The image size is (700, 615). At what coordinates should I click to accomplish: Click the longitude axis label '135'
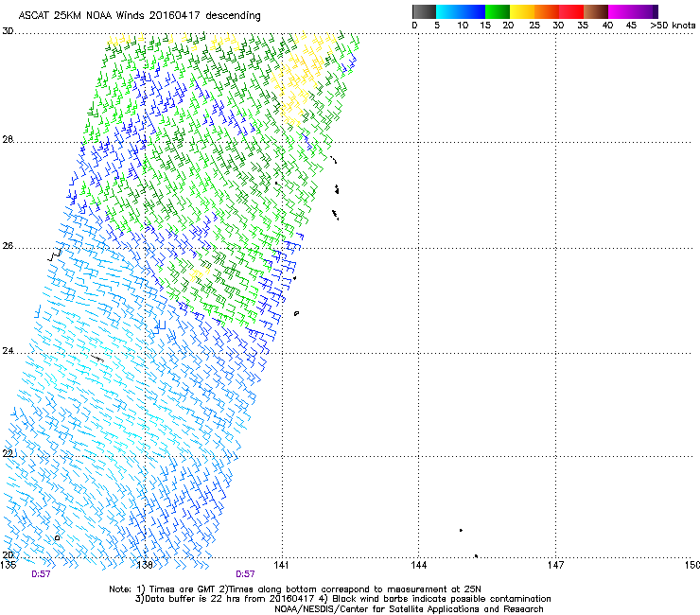9,565
